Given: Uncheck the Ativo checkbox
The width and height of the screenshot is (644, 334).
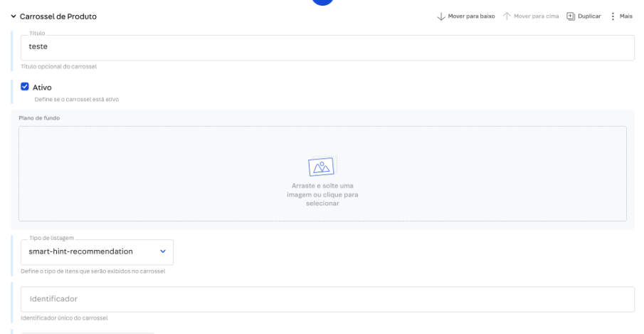Looking at the screenshot, I should pyautogui.click(x=25, y=87).
